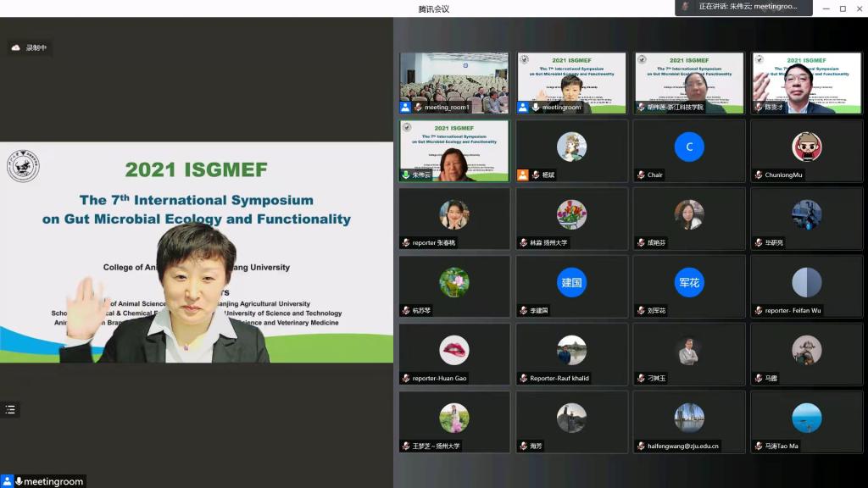This screenshot has width=868, height=488.
Task: Click the microphone icon next to meetingroom label
Action: [x=19, y=481]
